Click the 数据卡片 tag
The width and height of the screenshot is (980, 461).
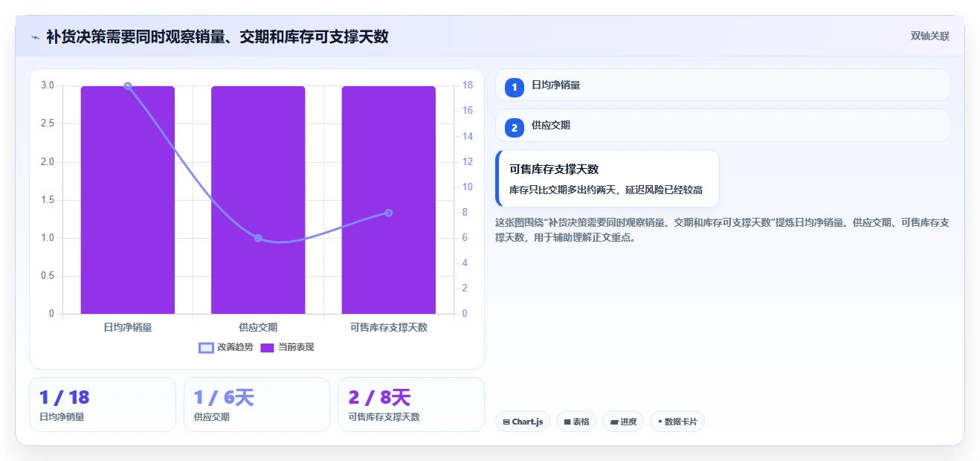tap(677, 422)
